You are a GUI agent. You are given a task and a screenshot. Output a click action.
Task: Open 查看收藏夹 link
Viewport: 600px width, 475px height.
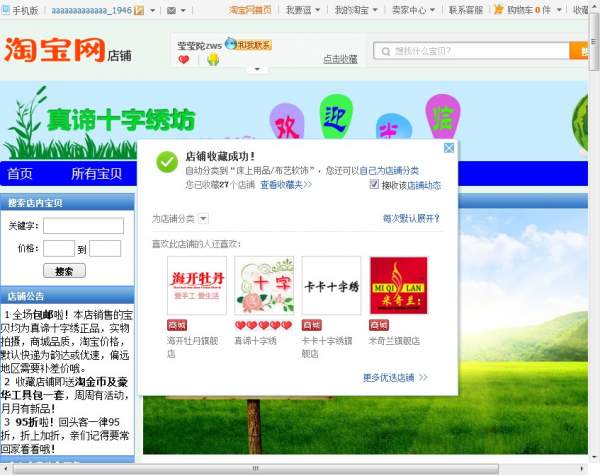[x=285, y=185]
